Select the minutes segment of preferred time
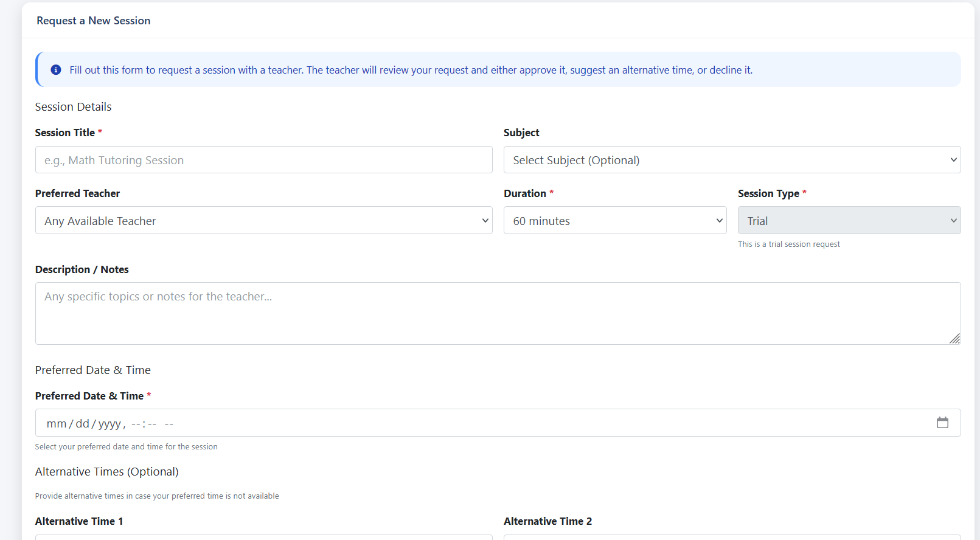The height and width of the screenshot is (540, 980). (x=151, y=424)
